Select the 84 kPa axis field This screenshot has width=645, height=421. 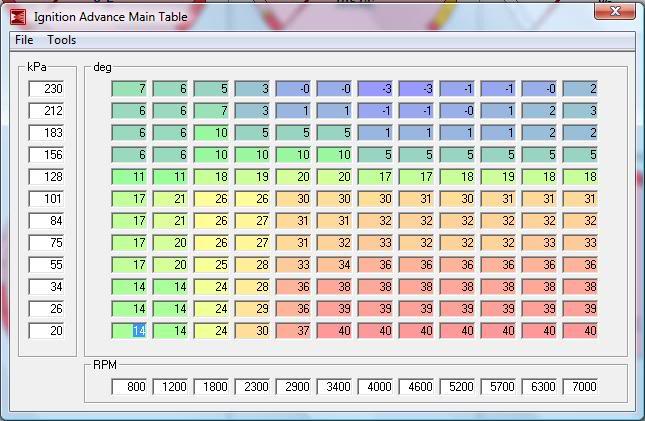(46, 221)
